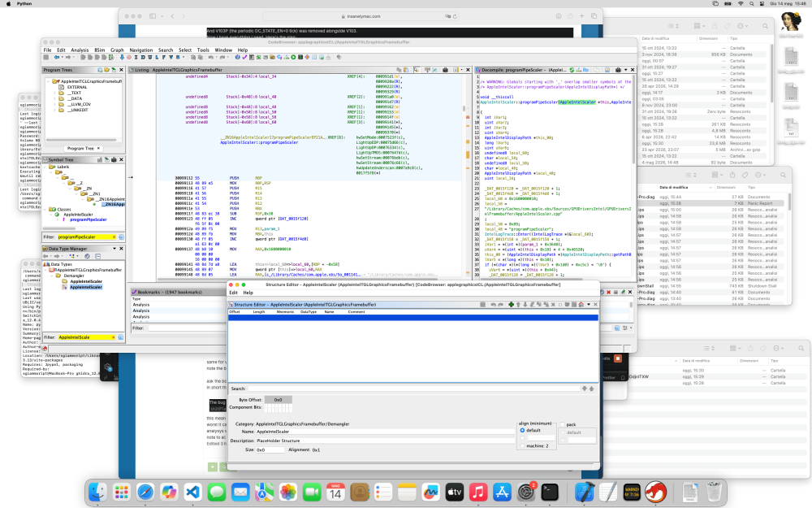Viewport: 812px width, 508px height.
Task: Open the Tools menu in CodeBrowser
Action: (203, 50)
